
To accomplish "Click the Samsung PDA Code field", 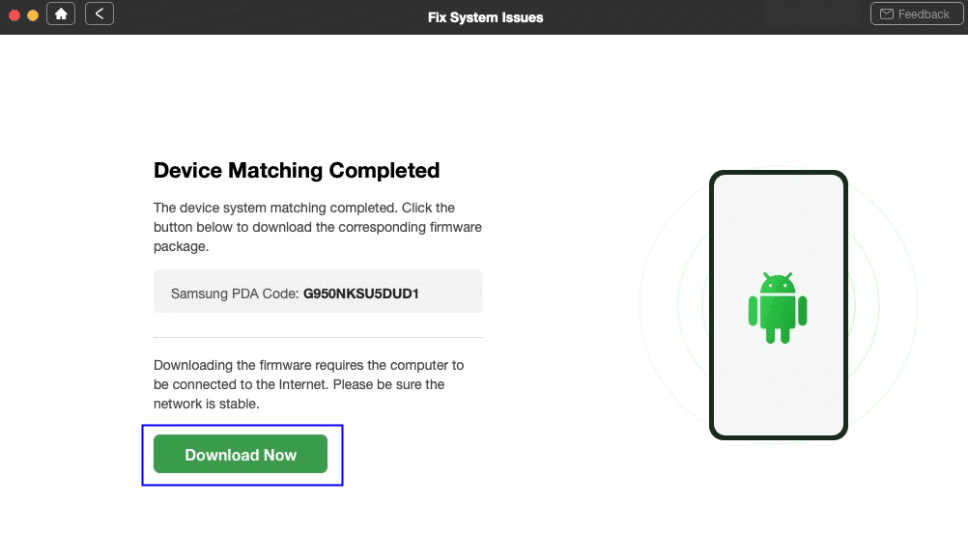I will (318, 291).
